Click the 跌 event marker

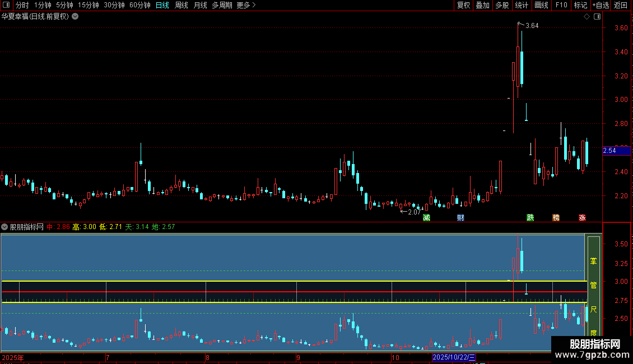530,217
